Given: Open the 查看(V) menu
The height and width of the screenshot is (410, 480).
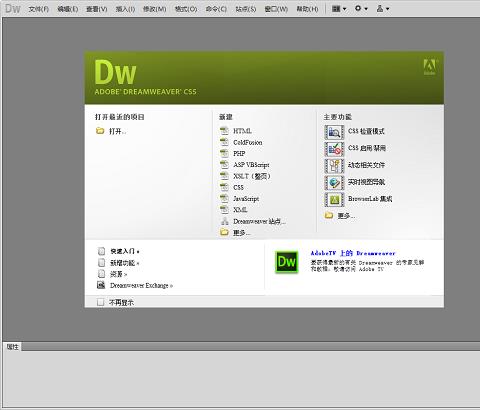Looking at the screenshot, I should pyautogui.click(x=97, y=9).
